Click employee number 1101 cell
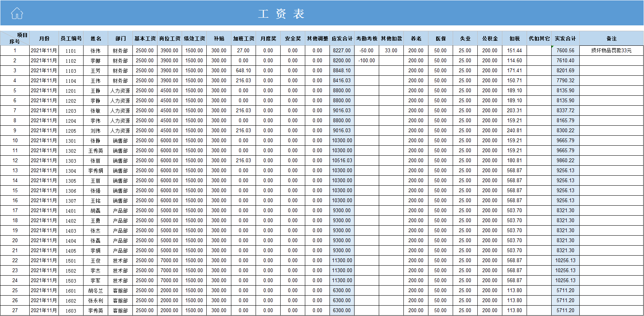Viewport: 644px width, 316px height. [x=71, y=50]
